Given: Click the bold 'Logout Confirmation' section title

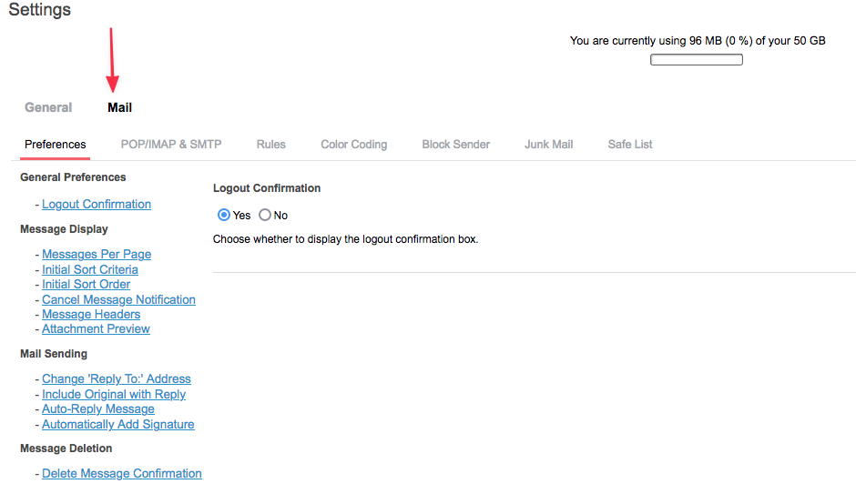Looking at the screenshot, I should [267, 188].
